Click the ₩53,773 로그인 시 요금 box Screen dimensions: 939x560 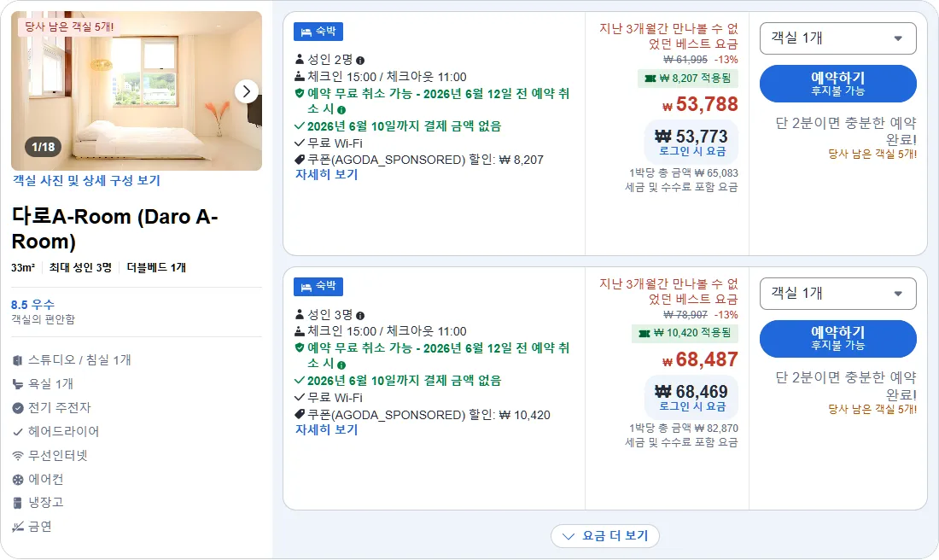pos(691,143)
